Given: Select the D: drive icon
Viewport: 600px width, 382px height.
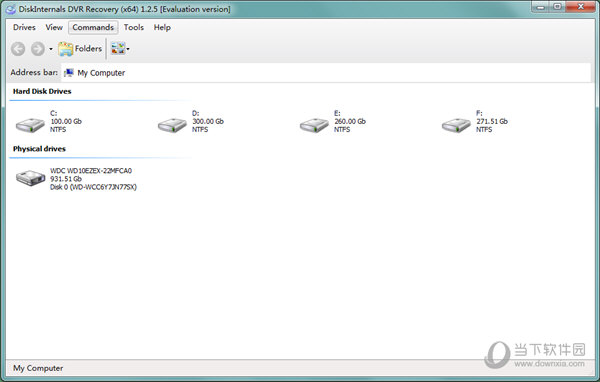Looking at the screenshot, I should pos(172,125).
